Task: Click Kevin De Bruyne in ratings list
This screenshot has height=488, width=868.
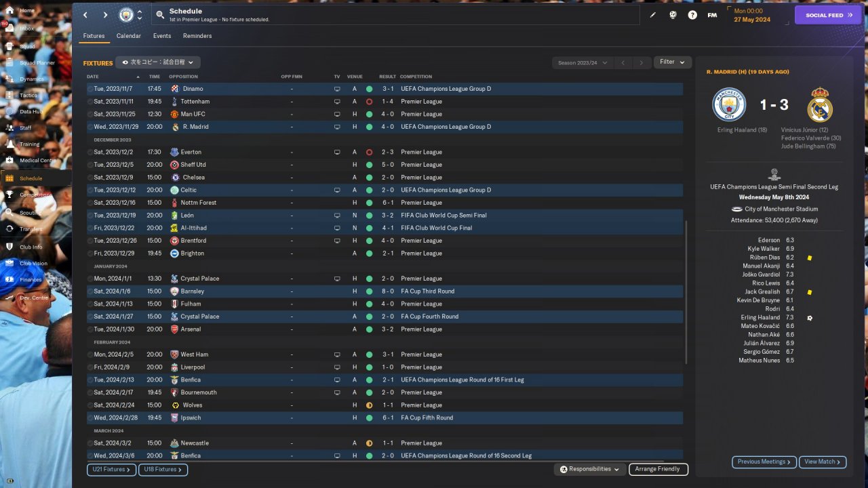Action: point(757,300)
